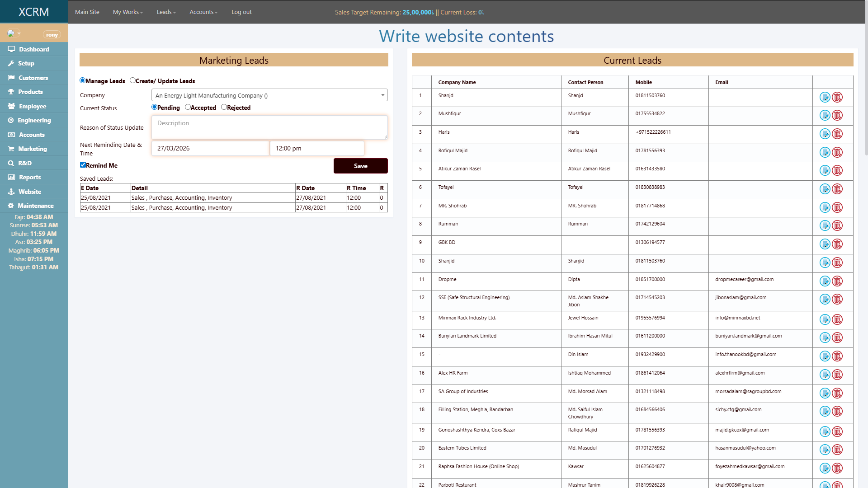Select the Setup wrench icon in sidebar
Screen dimensions: 868x488
pyautogui.click(x=11, y=63)
